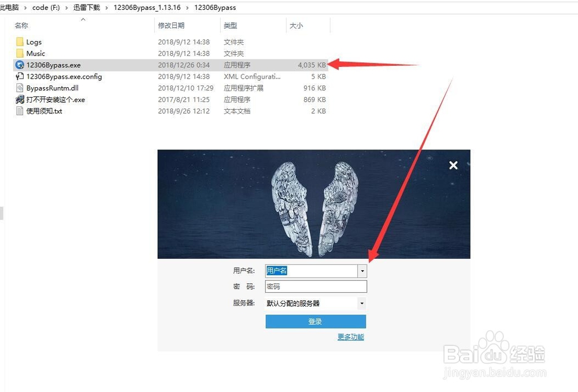Click the BypassRuntm.dll file icon
The image size is (578, 392).
20,88
